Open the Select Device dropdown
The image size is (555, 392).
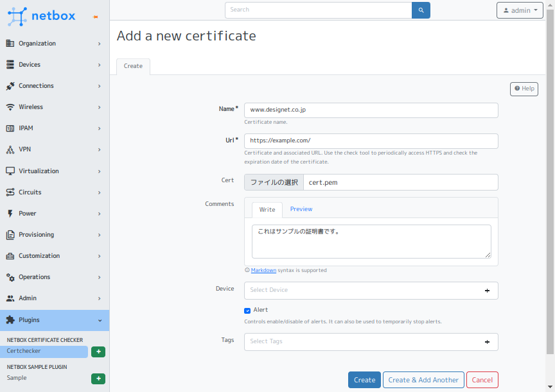pyautogui.click(x=371, y=291)
